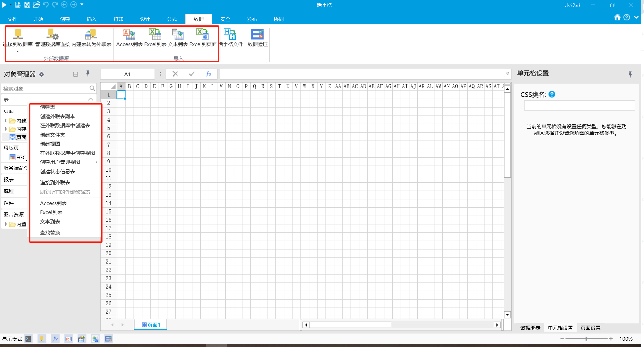Click the Undo arrow icon
This screenshot has width=644, height=347.
(x=46, y=5)
